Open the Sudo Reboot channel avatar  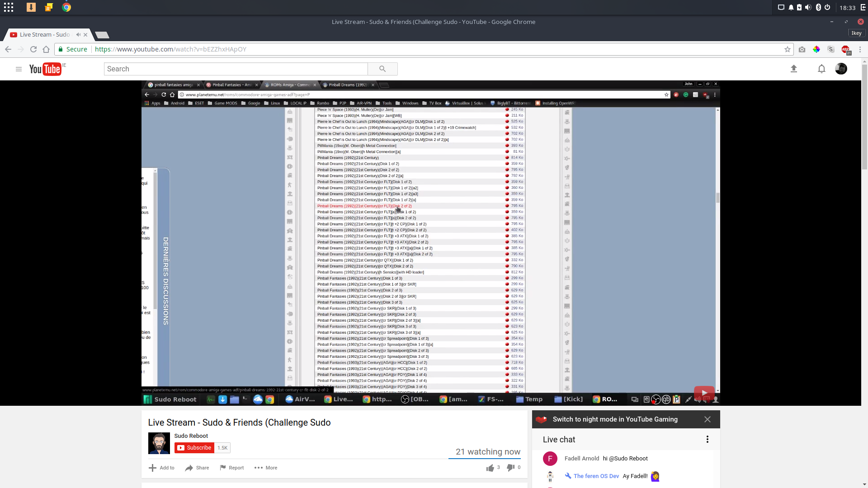pos(159,443)
